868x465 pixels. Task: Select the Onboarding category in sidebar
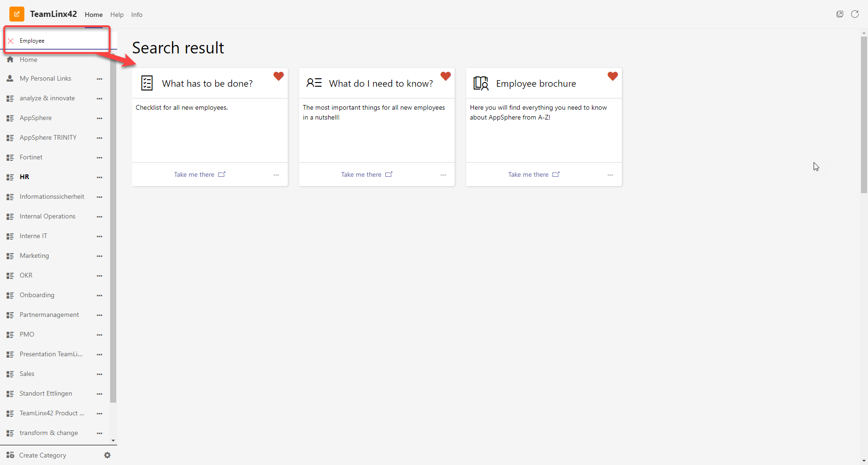pos(37,295)
